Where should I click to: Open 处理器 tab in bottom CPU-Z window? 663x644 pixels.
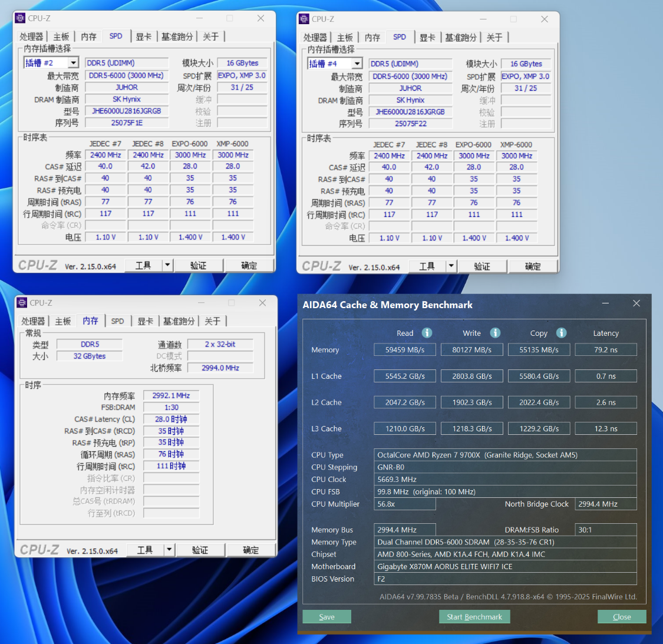click(33, 321)
